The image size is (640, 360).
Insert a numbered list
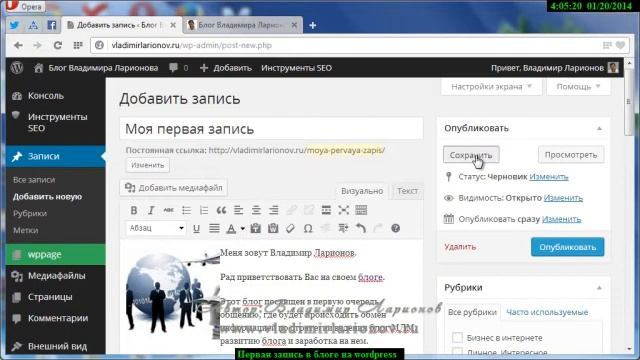coord(204,210)
